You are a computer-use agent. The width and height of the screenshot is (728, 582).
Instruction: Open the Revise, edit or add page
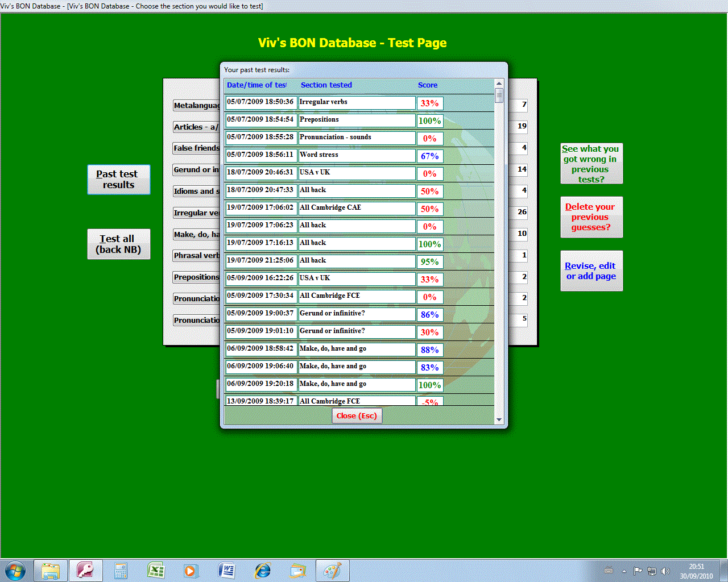coord(591,271)
